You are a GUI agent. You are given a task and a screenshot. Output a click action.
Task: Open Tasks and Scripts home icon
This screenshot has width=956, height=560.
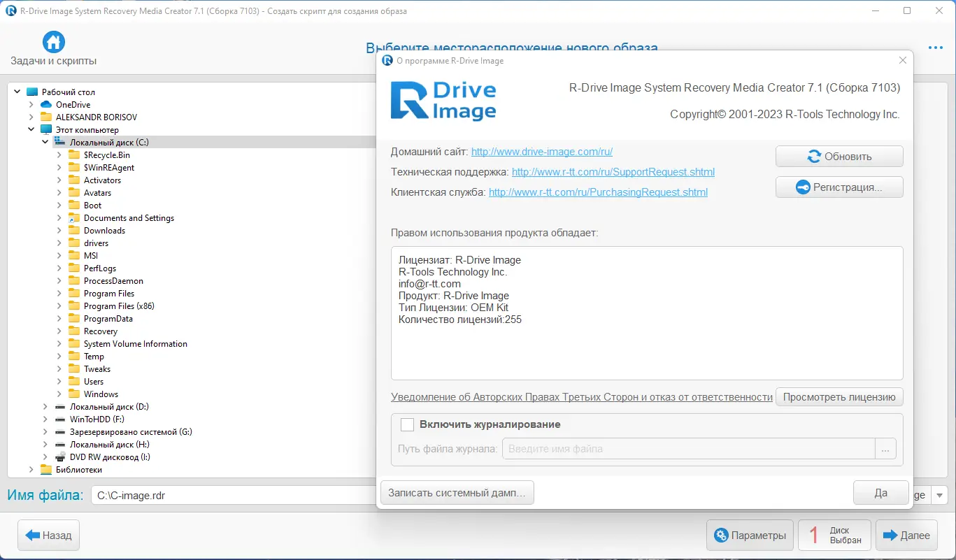coord(54,42)
